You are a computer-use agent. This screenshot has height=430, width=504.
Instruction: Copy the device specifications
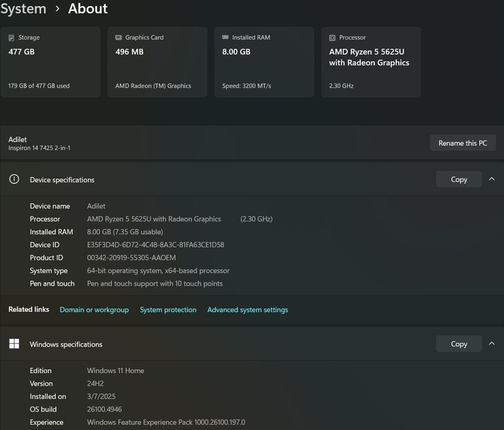459,179
